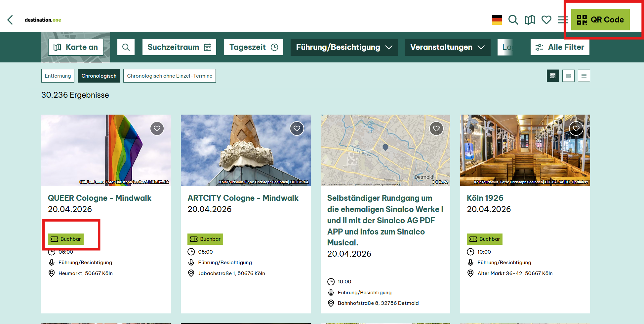Select Chronologisch ohne Einzel-Termine sorting

point(170,76)
